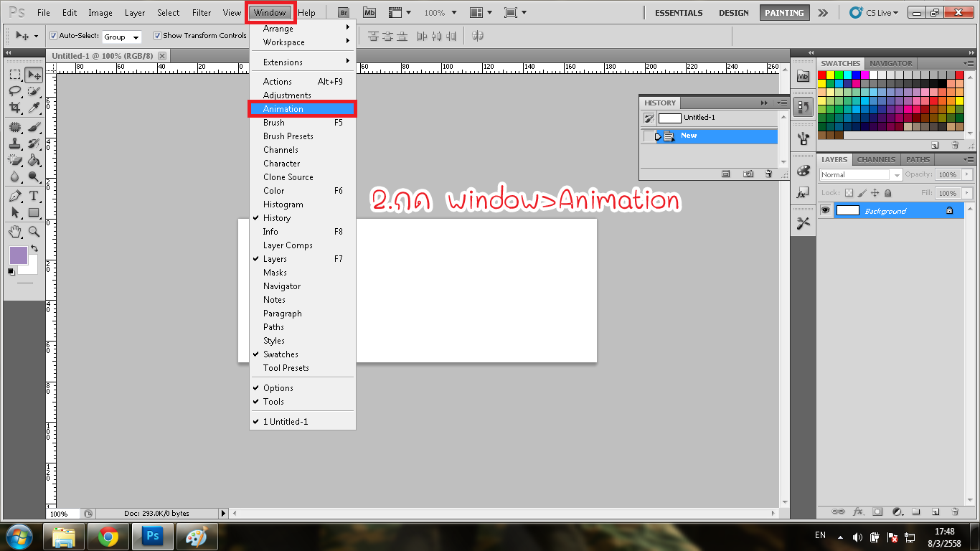Switch to the Paths tab
The image size is (980, 551).
click(918, 159)
